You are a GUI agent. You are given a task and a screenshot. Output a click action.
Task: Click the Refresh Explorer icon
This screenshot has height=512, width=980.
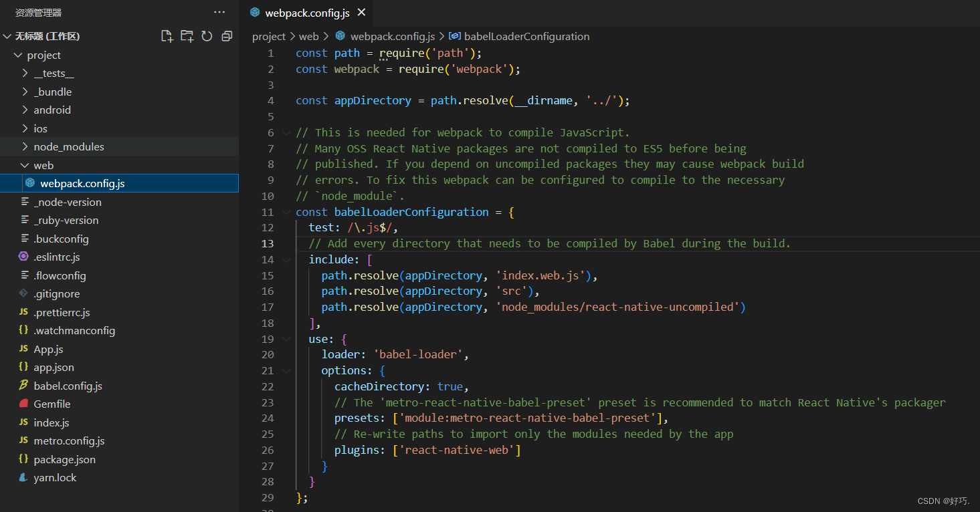click(x=207, y=36)
